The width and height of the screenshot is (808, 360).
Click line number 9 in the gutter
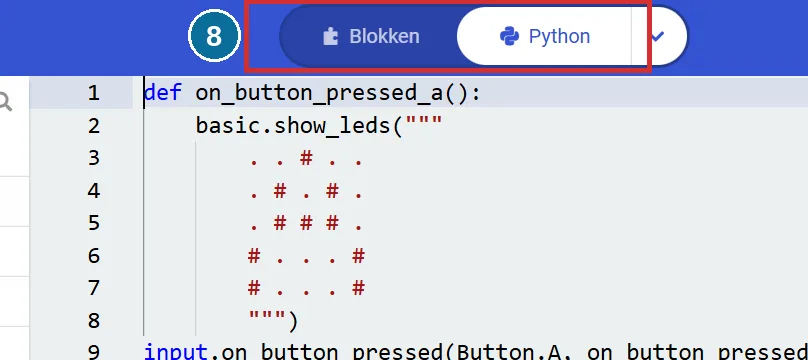tap(93, 352)
